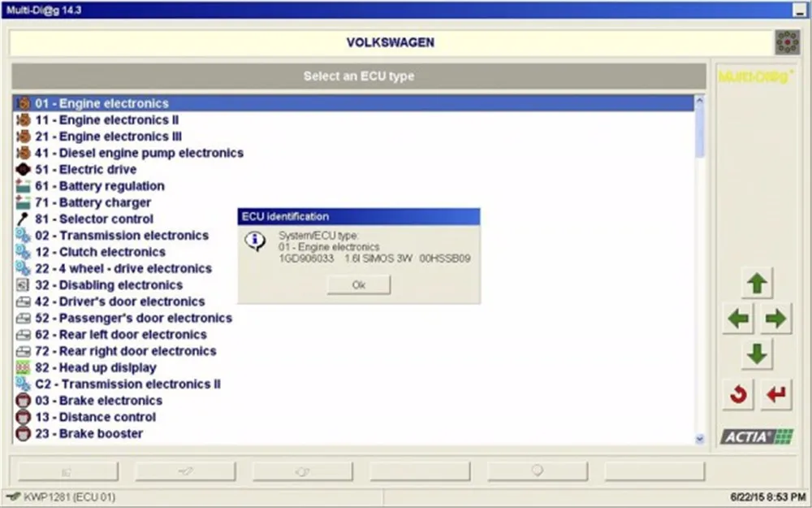This screenshot has height=508, width=812.
Task: Select 51 - Electric drive
Action: tap(354, 170)
